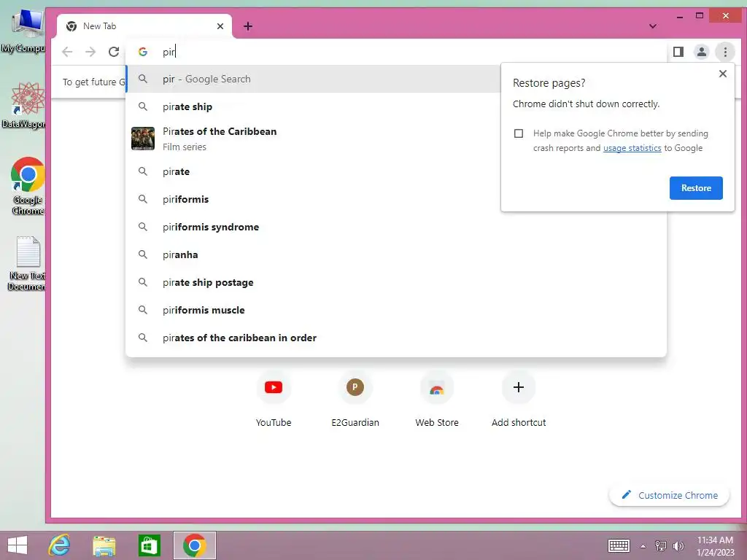Click the Google G icon in omnibox
Screen dimensions: 747x560
point(142,52)
